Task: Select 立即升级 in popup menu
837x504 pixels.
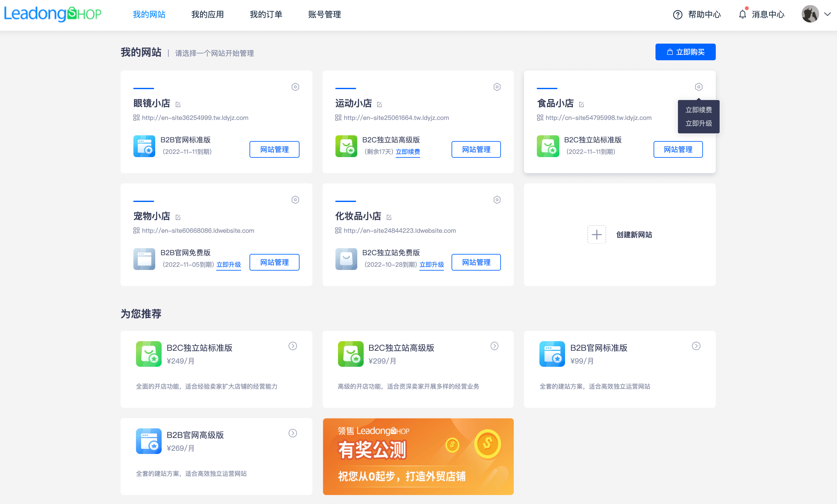Action: 698,123
